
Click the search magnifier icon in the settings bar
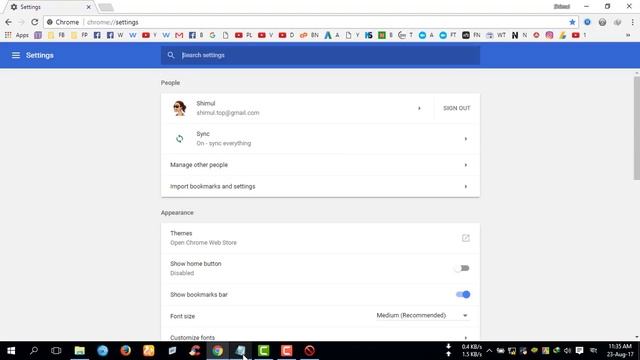tap(171, 55)
